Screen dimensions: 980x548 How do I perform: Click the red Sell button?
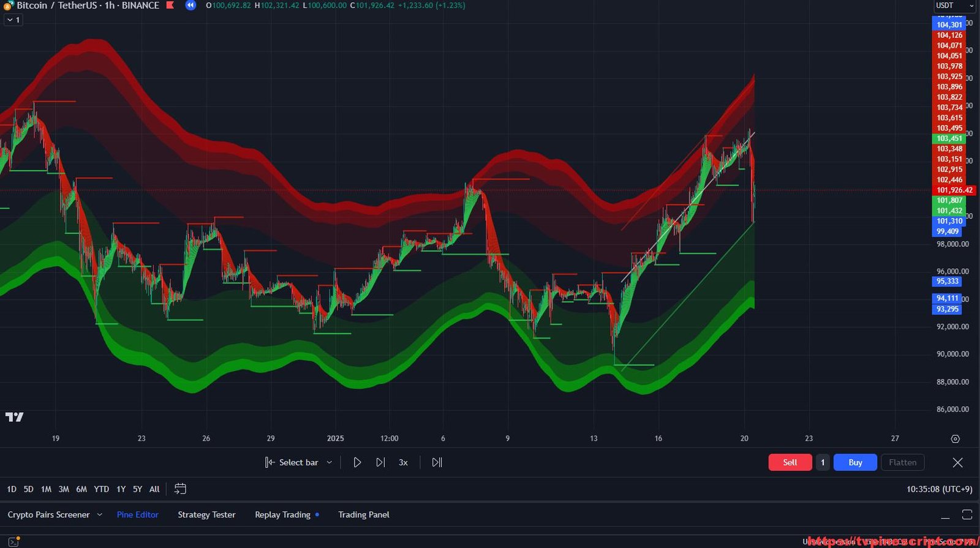point(790,462)
